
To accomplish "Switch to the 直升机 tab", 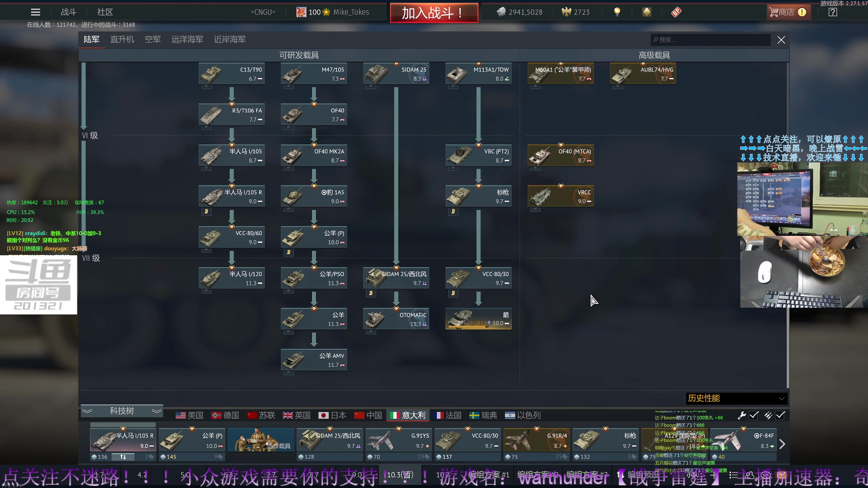I will (x=122, y=40).
